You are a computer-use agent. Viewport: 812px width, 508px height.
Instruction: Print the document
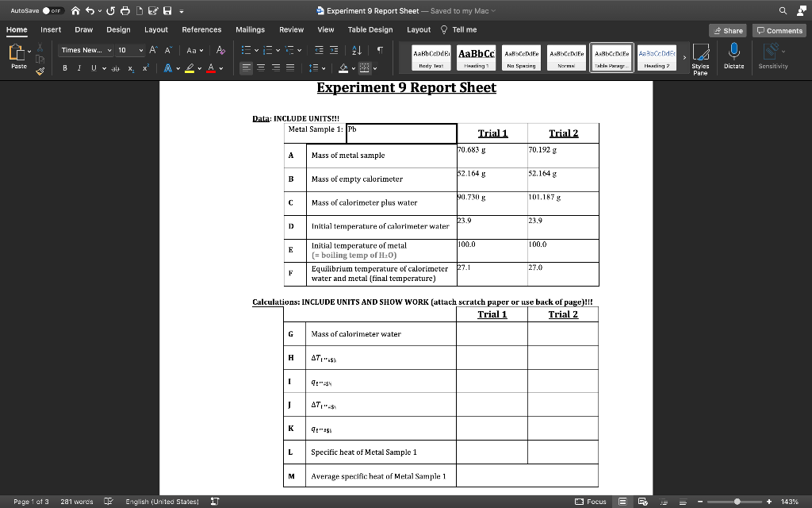[124, 10]
